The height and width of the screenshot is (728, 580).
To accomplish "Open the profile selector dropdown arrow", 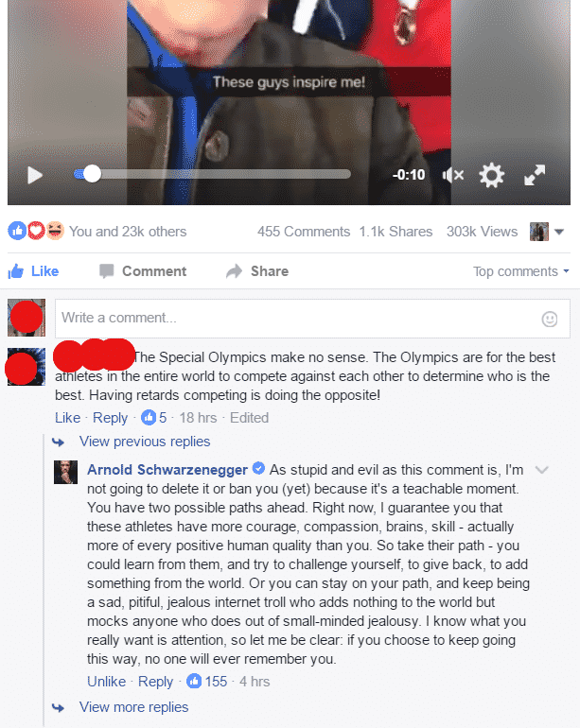I will pyautogui.click(x=559, y=232).
